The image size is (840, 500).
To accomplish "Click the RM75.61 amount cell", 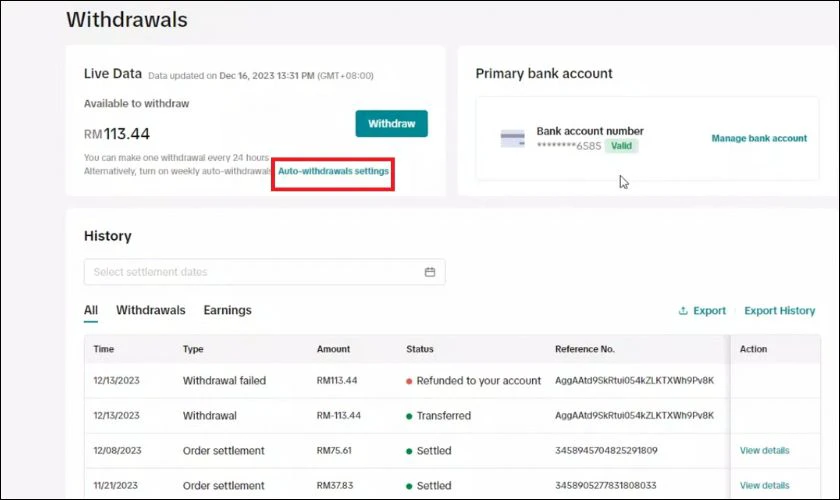I will point(334,451).
